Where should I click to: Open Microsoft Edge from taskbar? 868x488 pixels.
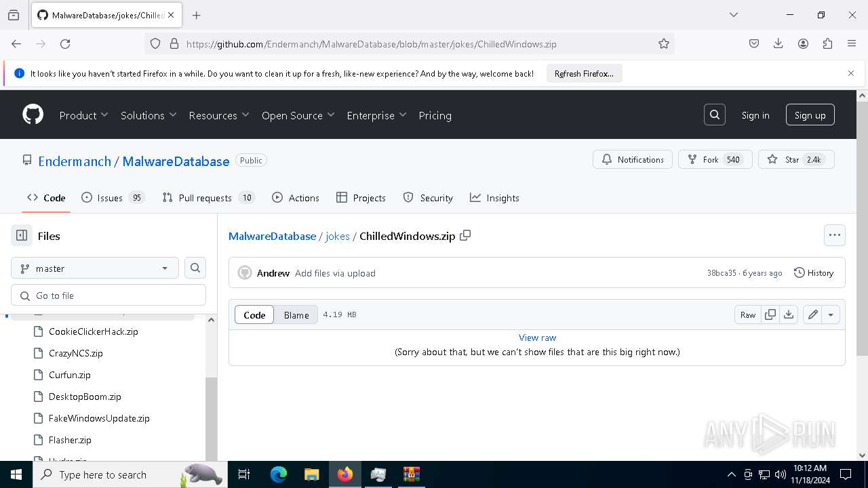(x=279, y=474)
